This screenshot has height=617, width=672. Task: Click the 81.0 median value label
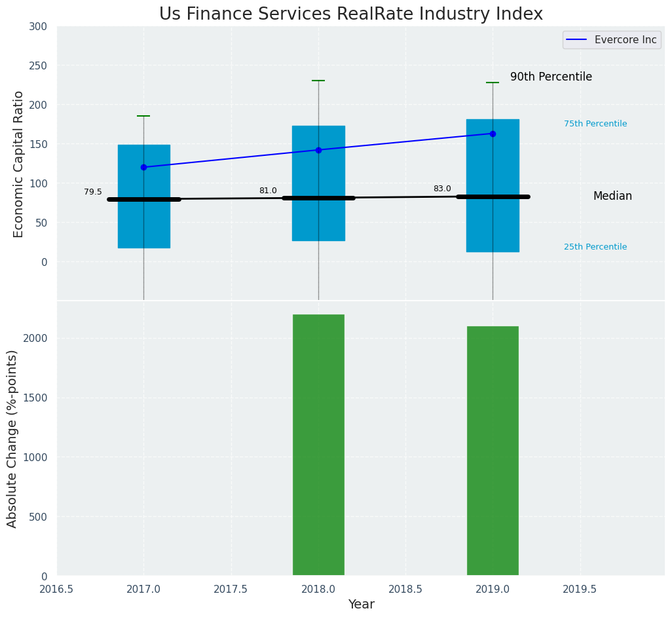click(268, 191)
